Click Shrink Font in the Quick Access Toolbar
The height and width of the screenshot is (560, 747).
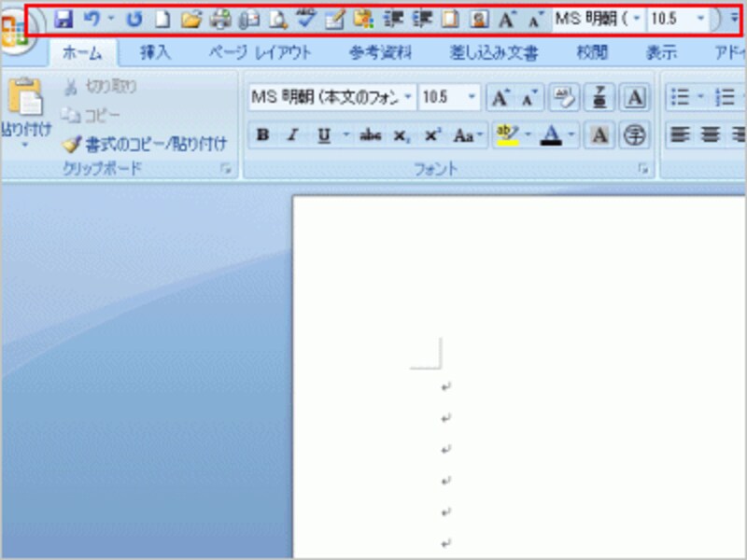pyautogui.click(x=536, y=20)
